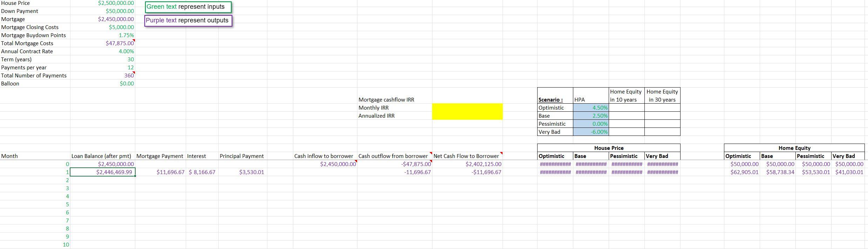This screenshot has height=249, width=868.
Task: Select the yellow Monthly IRR cell
Action: tap(467, 108)
